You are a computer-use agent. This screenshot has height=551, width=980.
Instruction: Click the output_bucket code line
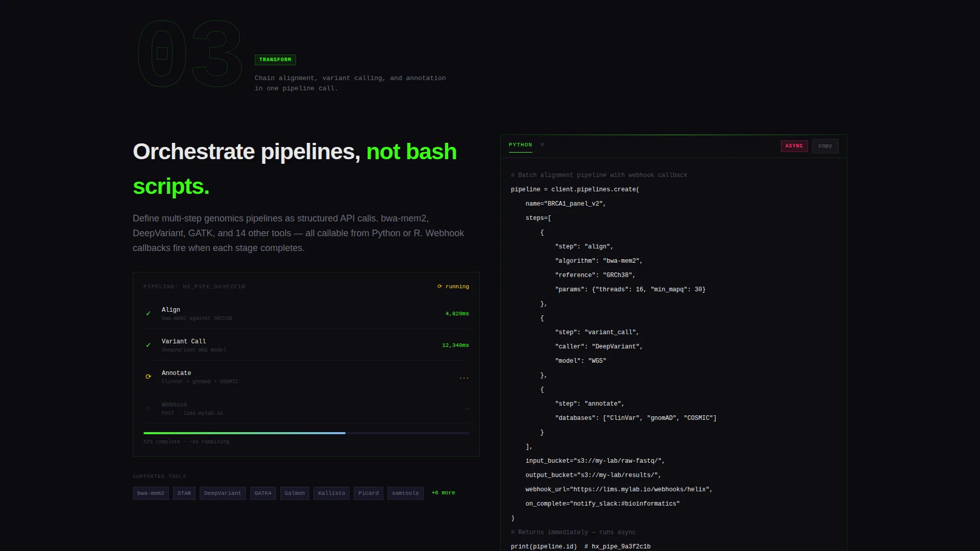[593, 475]
